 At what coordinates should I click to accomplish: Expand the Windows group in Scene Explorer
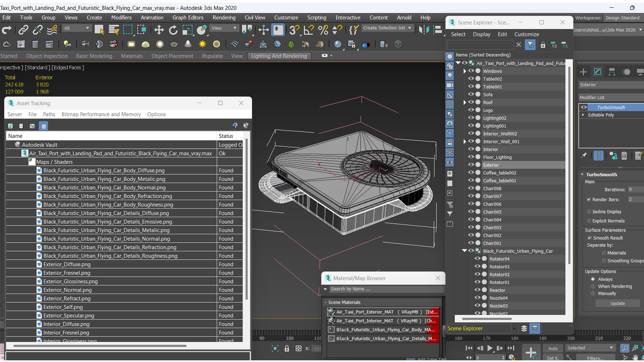click(x=465, y=71)
